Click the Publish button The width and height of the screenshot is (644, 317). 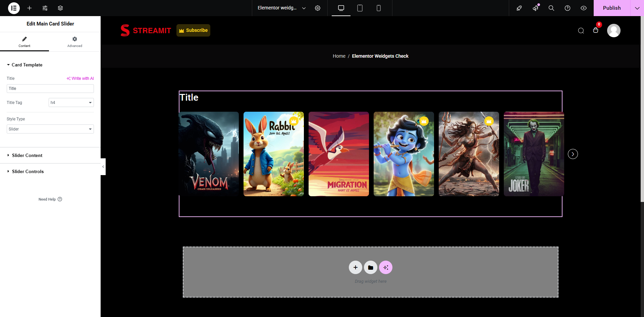[x=612, y=8]
